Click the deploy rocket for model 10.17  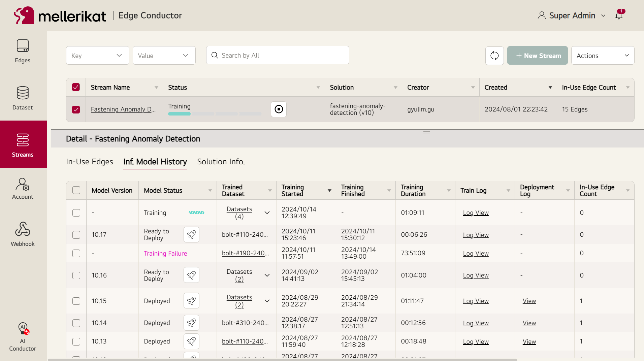[x=191, y=234]
